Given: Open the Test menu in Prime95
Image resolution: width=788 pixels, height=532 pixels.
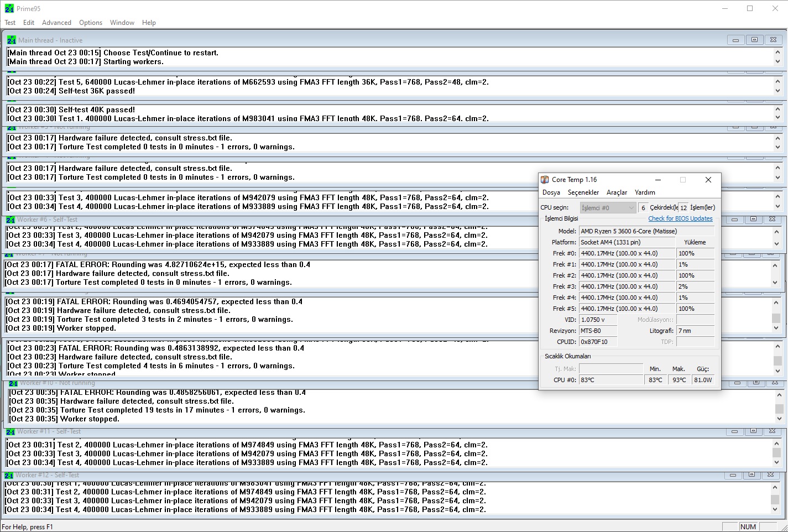Looking at the screenshot, I should point(10,23).
